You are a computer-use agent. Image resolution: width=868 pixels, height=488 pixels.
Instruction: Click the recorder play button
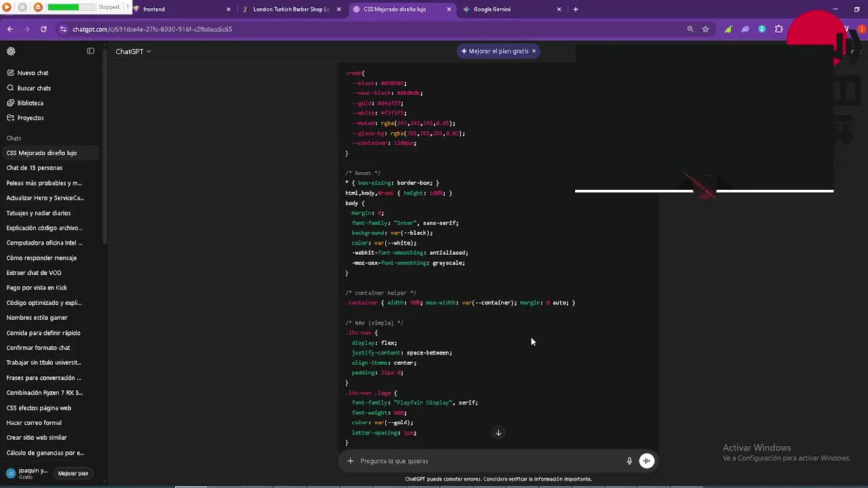(7, 7)
